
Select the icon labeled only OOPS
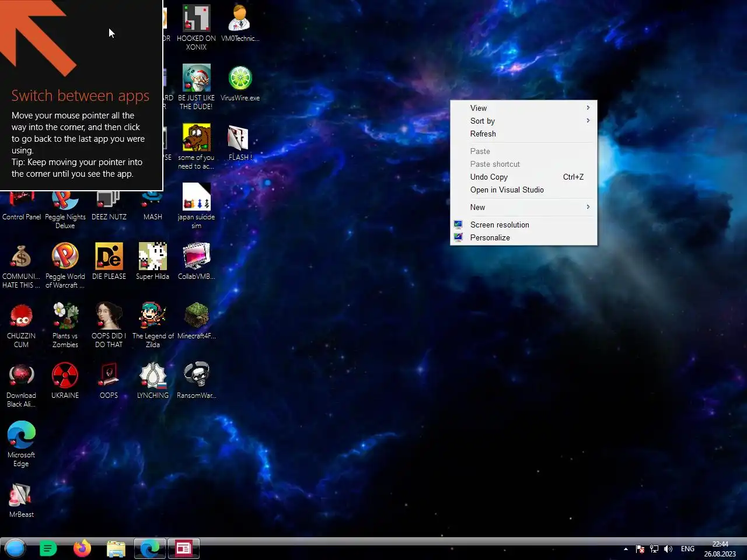(109, 380)
